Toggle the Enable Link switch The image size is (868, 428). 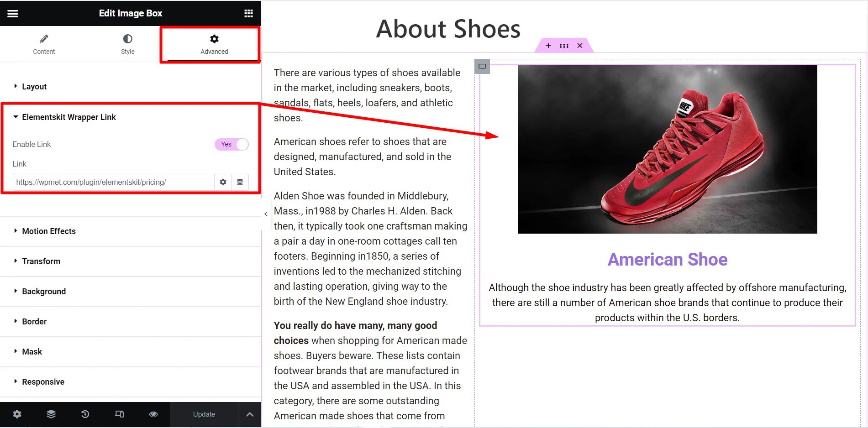tap(231, 144)
